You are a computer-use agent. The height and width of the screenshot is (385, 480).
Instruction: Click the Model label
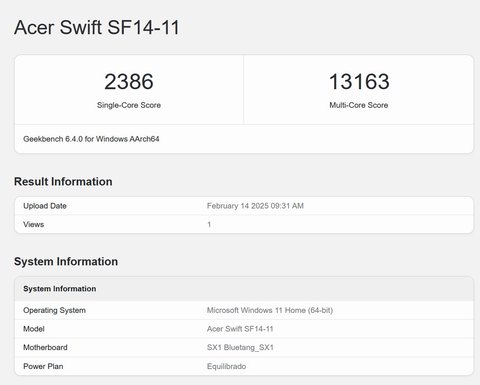coord(34,329)
